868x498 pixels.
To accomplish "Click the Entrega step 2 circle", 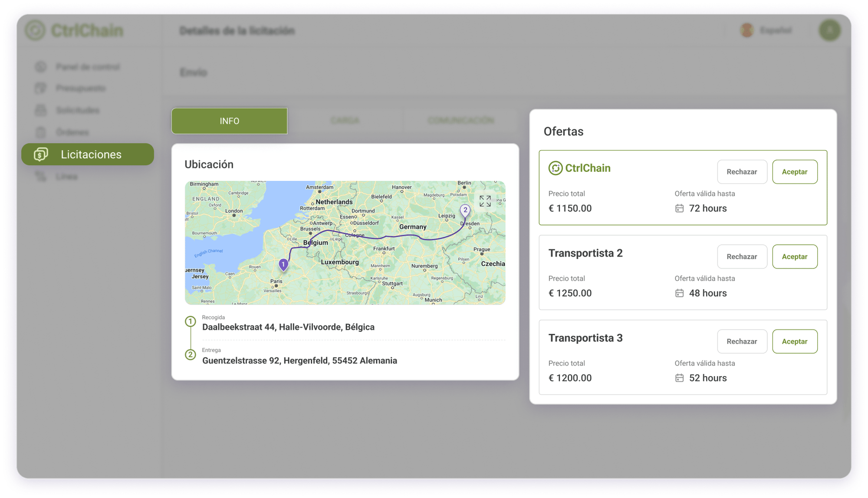I will click(190, 355).
